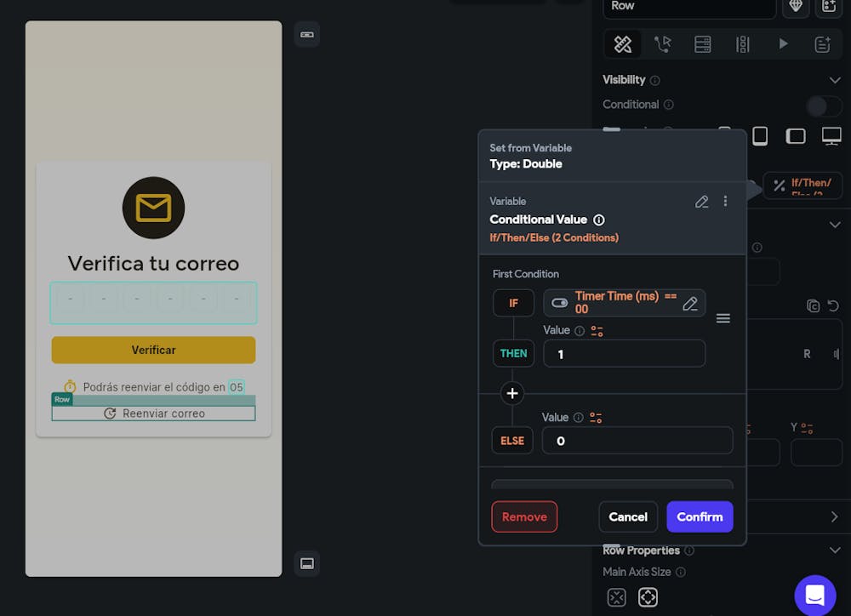Click info icon next to THEN Value

point(580,331)
